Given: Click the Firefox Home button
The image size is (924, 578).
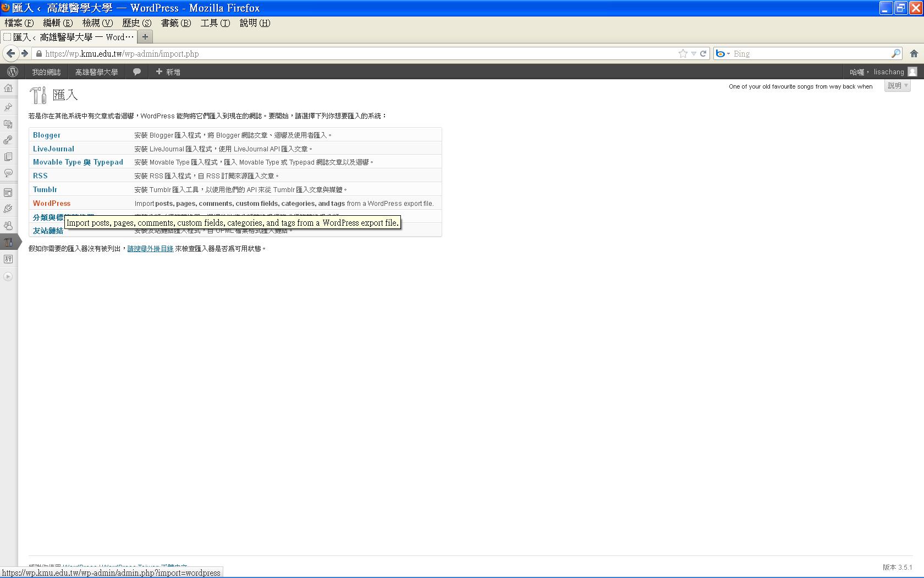Looking at the screenshot, I should 914,53.
